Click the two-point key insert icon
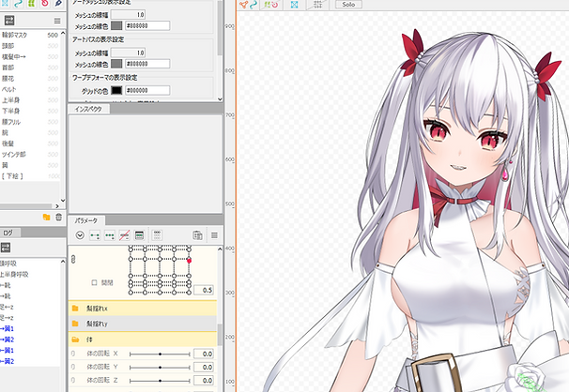Image resolution: width=569 pixels, height=392 pixels. (x=95, y=235)
